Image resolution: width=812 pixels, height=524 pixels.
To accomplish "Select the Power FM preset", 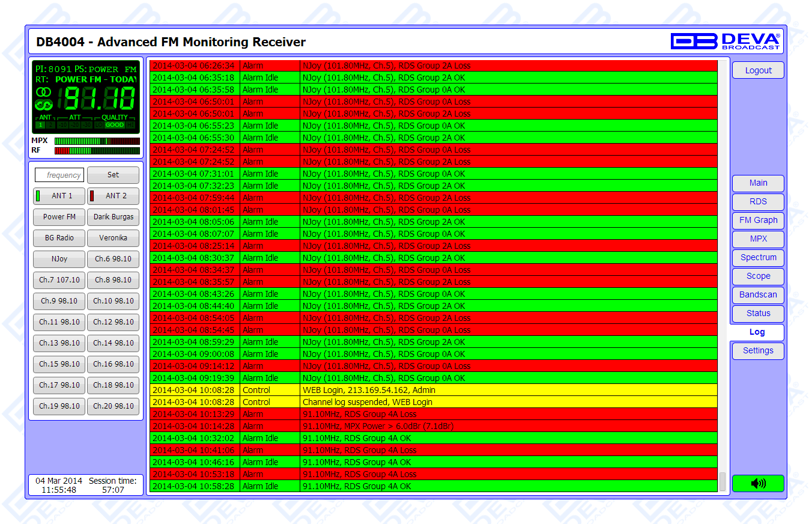I will (x=59, y=217).
